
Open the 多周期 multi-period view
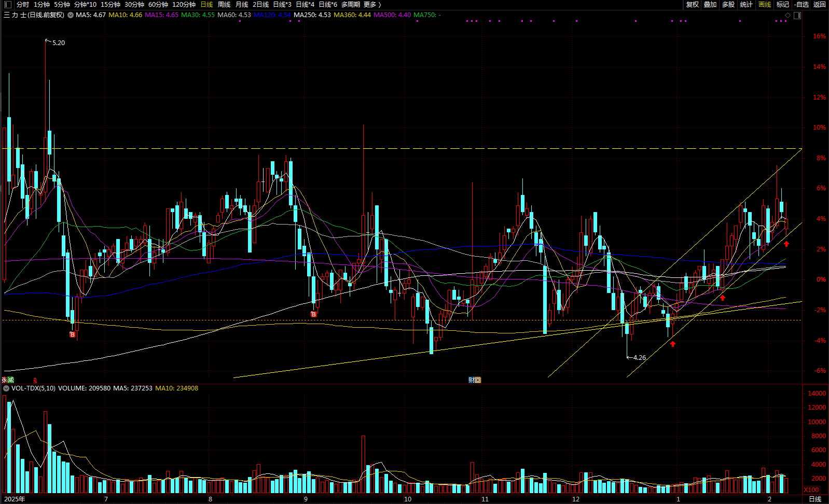point(350,4)
